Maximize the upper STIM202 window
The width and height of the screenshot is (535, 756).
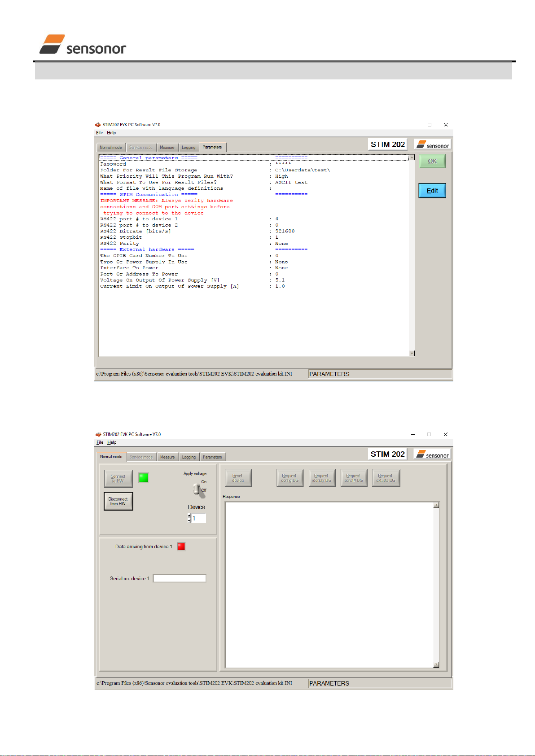tap(429, 125)
